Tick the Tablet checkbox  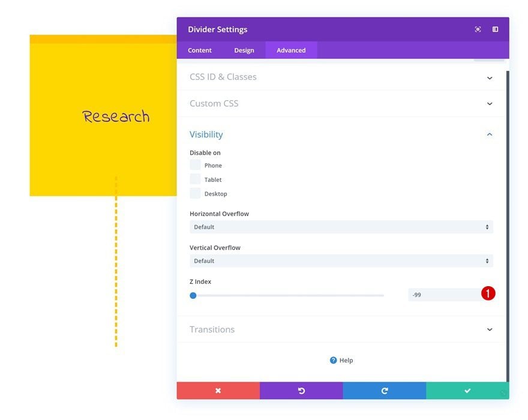tap(195, 179)
